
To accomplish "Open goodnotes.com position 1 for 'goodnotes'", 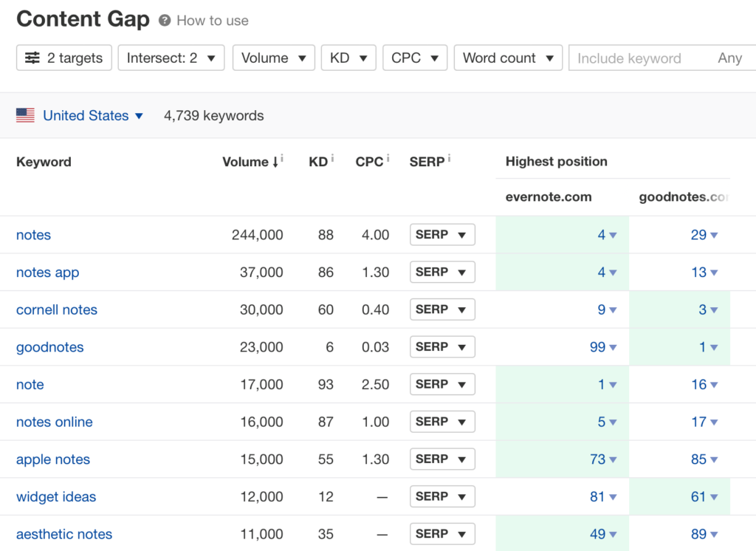I will pos(708,347).
